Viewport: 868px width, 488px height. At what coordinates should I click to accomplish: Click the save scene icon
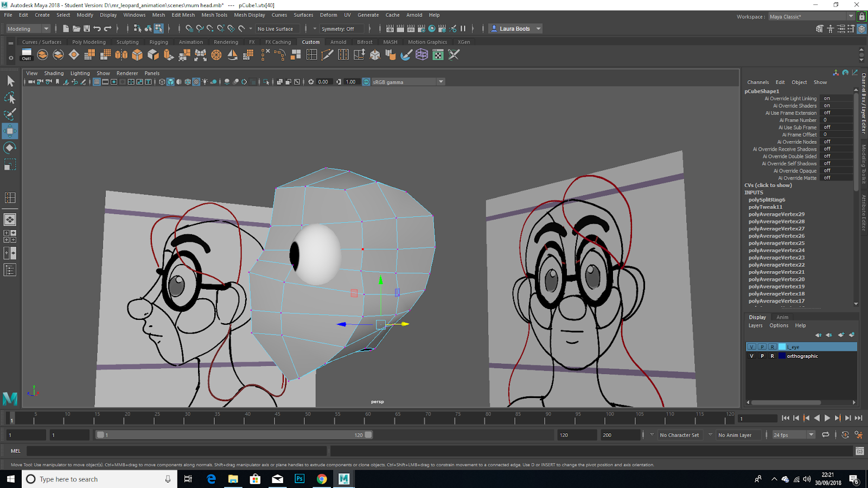tap(87, 29)
